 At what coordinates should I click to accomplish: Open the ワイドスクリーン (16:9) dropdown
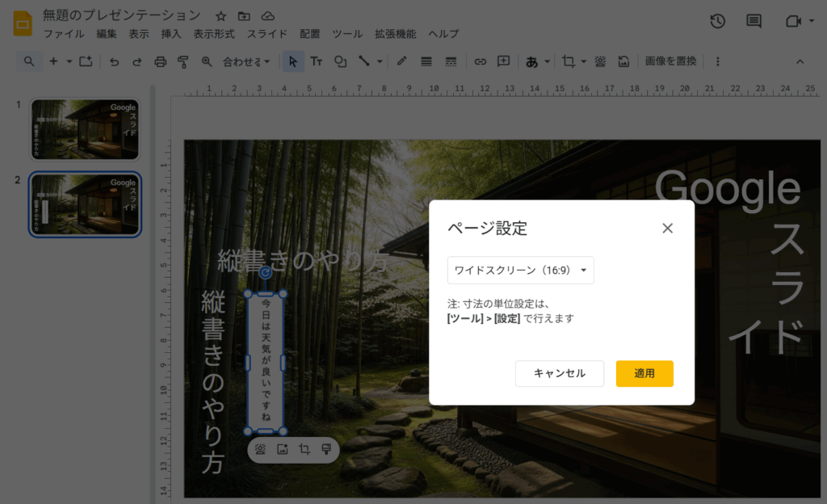[521, 270]
